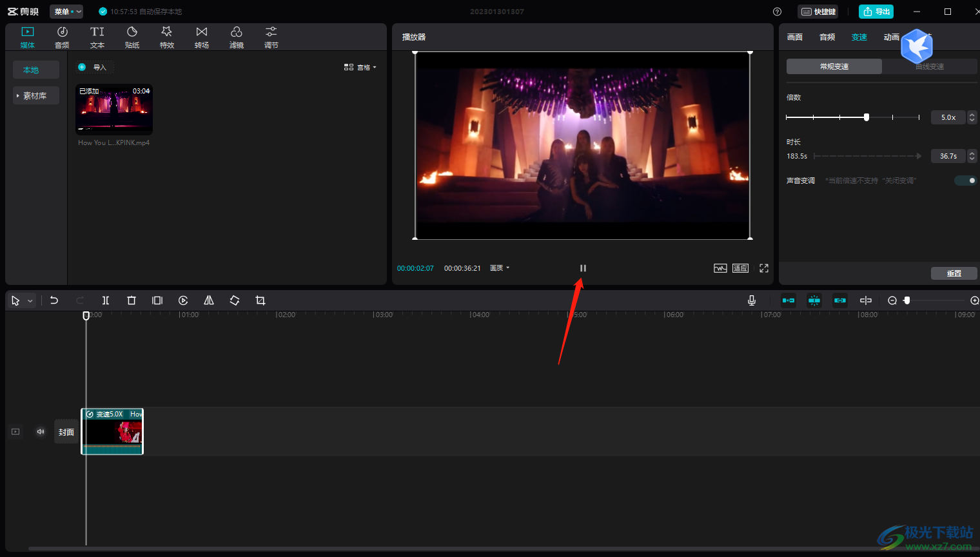This screenshot has width=980, height=557.
Task: Open the 转场 transitions panel
Action: point(202,37)
